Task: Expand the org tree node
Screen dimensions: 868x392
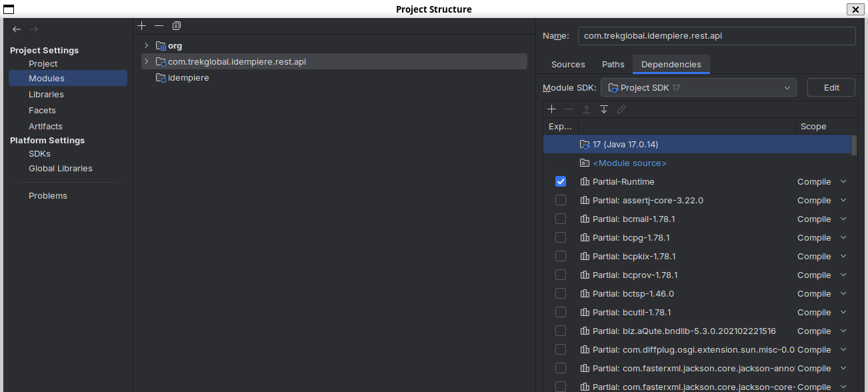Action: [x=146, y=45]
